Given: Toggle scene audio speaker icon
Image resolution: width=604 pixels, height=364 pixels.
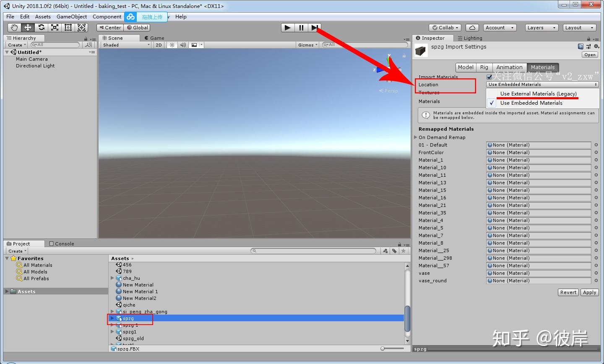Looking at the screenshot, I should [183, 45].
